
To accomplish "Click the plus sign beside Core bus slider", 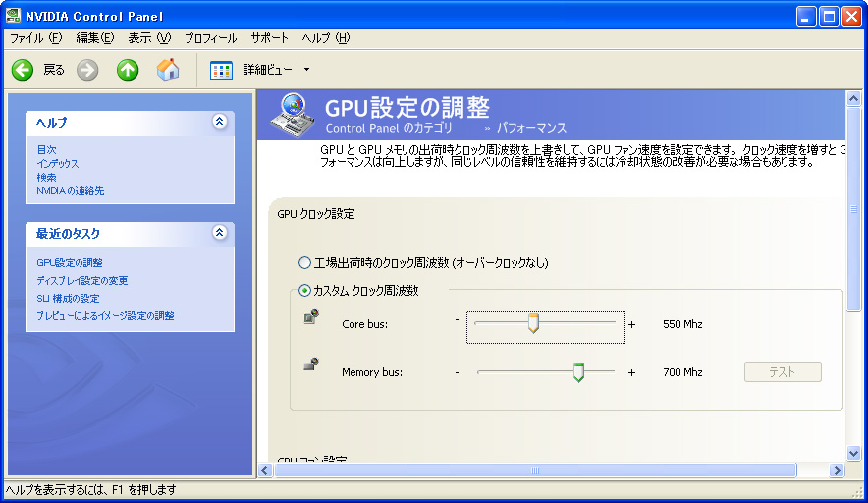I will [x=631, y=324].
